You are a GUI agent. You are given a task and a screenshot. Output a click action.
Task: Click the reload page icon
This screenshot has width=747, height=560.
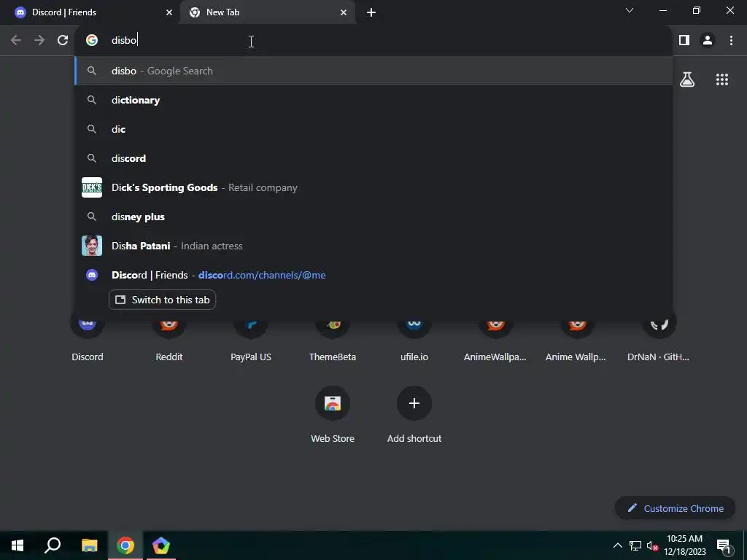(x=63, y=40)
